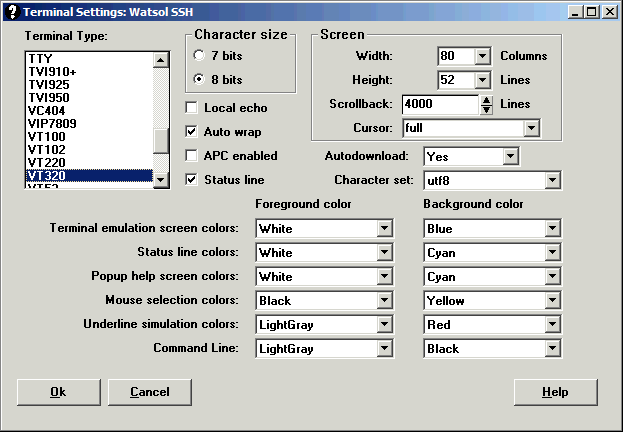Click the Scrollback value input field
This screenshot has width=623, height=432.
tap(440, 104)
